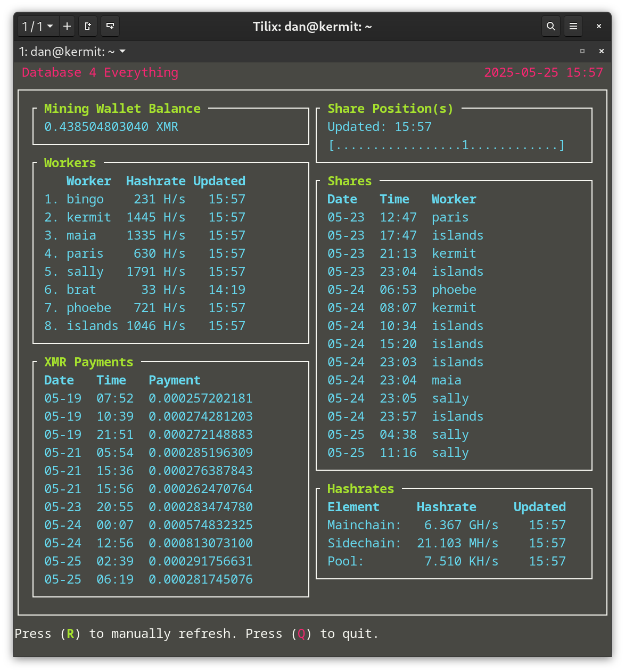Select the Database 4 Everything title
Viewport: 625px width, 672px height.
[x=100, y=72]
